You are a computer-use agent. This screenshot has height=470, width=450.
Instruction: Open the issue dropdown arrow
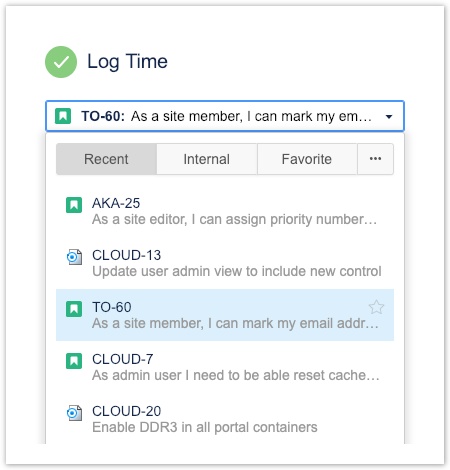tap(389, 117)
